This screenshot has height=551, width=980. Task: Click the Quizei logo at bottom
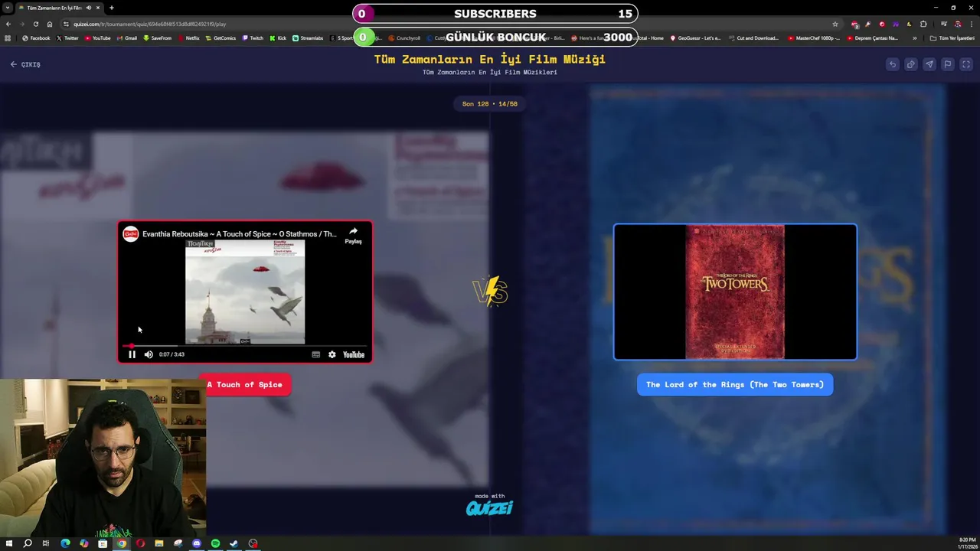[489, 507]
